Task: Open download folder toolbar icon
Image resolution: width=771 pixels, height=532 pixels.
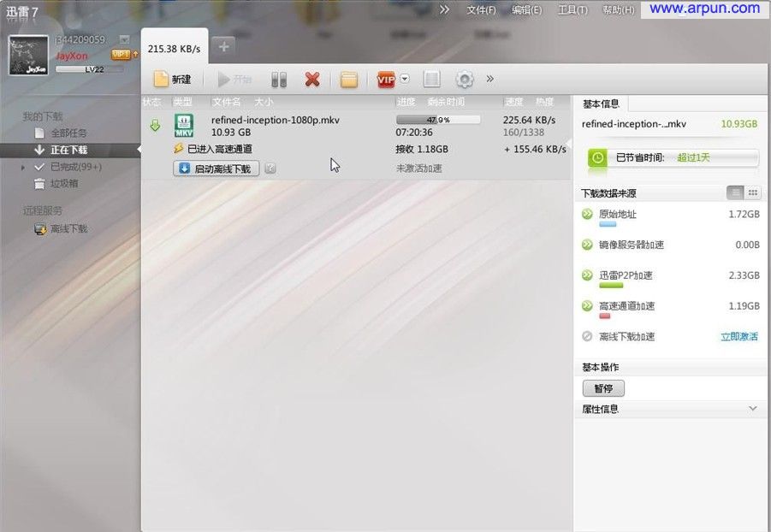Action: (x=348, y=80)
